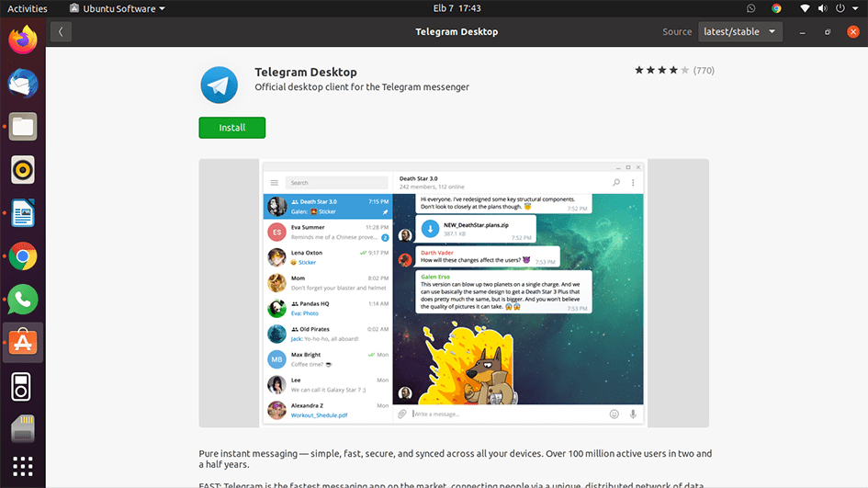
Task: Click the Darth Vader sender name
Action: pyautogui.click(x=437, y=253)
